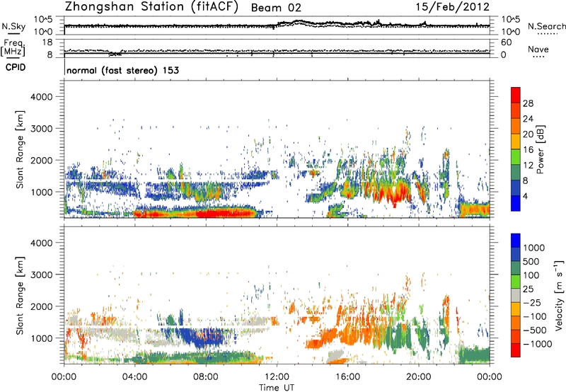Click the 4000 tick of power panel

point(42,97)
